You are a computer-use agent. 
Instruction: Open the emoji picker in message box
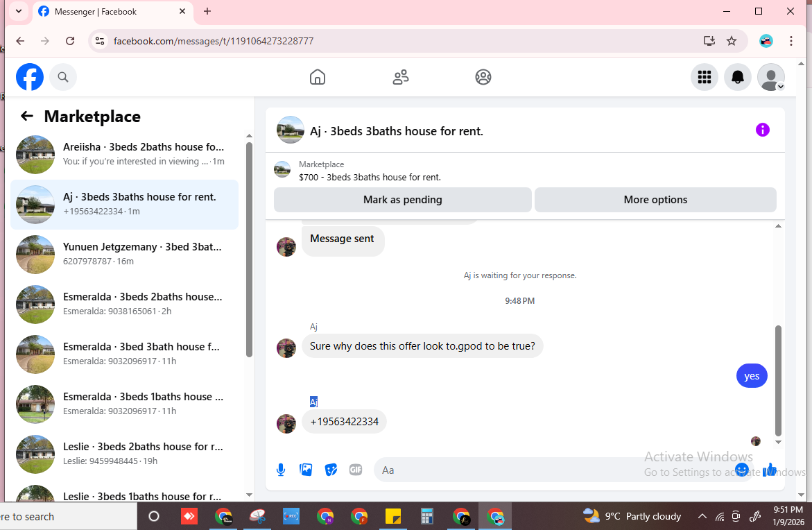pyautogui.click(x=742, y=470)
